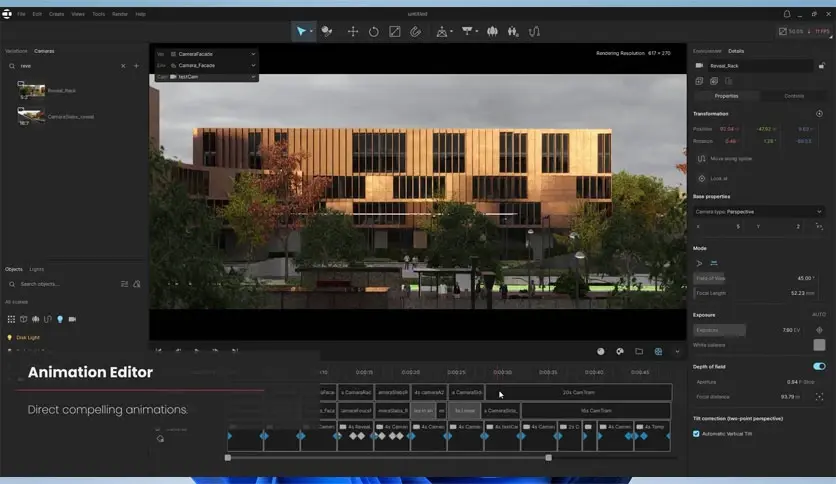Activate the move tool in toolbar
This screenshot has height=484, width=836.
click(x=353, y=31)
